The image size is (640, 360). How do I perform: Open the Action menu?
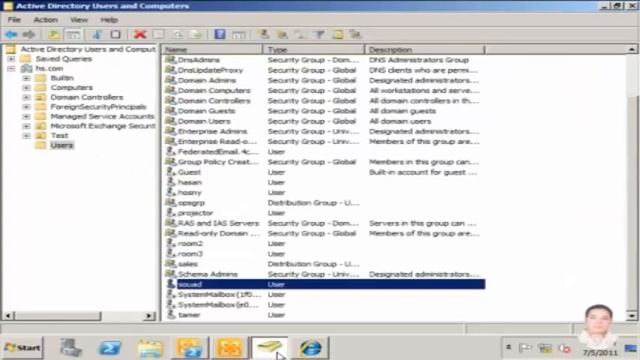[x=46, y=20]
